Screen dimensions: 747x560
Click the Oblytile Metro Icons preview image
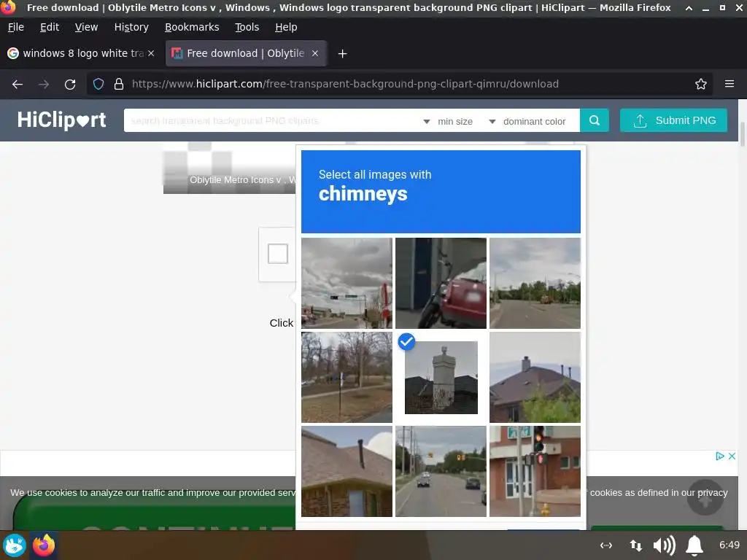[x=229, y=168]
